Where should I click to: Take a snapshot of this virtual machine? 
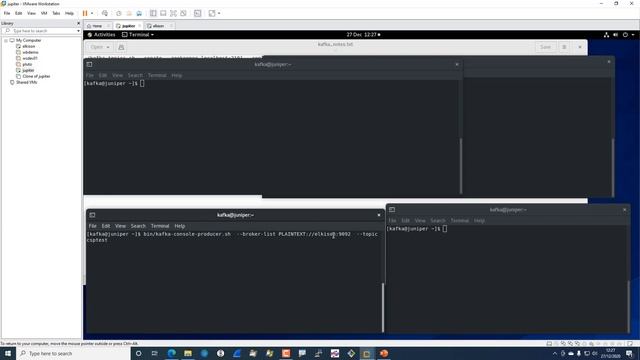click(x=119, y=13)
